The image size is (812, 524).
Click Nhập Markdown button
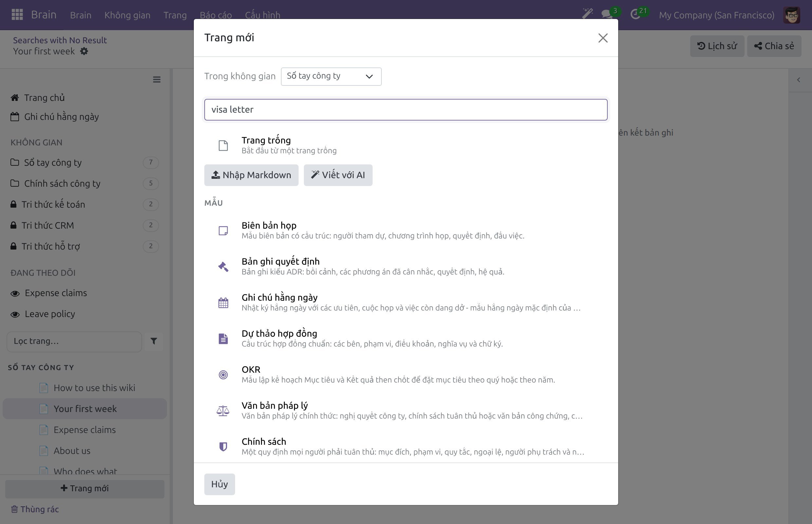coord(251,175)
